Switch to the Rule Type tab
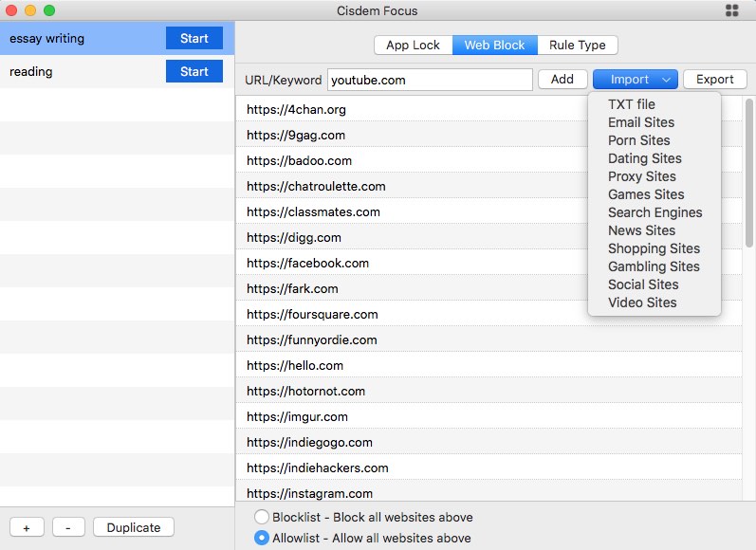The width and height of the screenshot is (756, 550). (578, 46)
